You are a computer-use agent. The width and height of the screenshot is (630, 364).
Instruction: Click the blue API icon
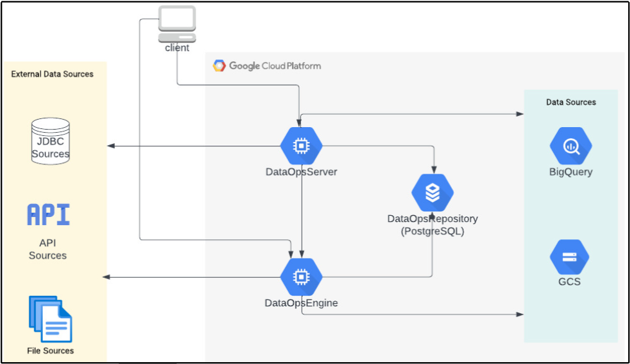[48, 215]
